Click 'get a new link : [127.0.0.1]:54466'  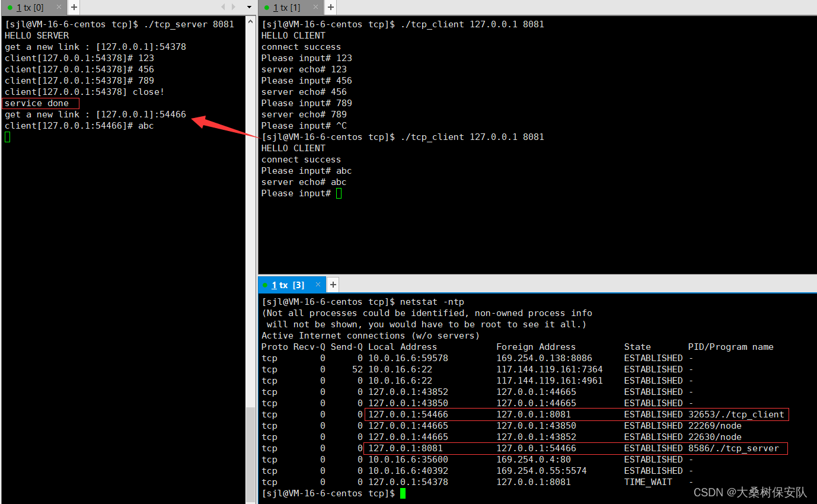95,114
